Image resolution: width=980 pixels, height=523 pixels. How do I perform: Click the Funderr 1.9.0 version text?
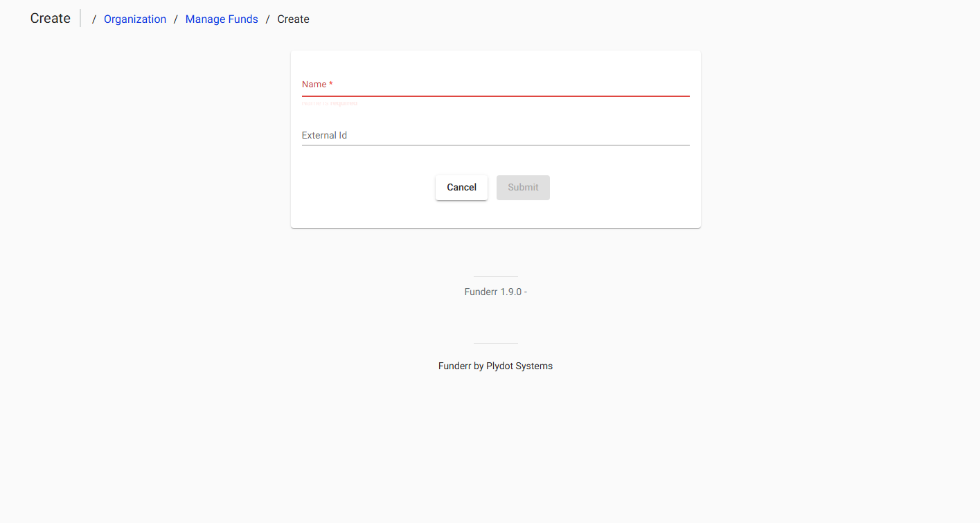(495, 291)
